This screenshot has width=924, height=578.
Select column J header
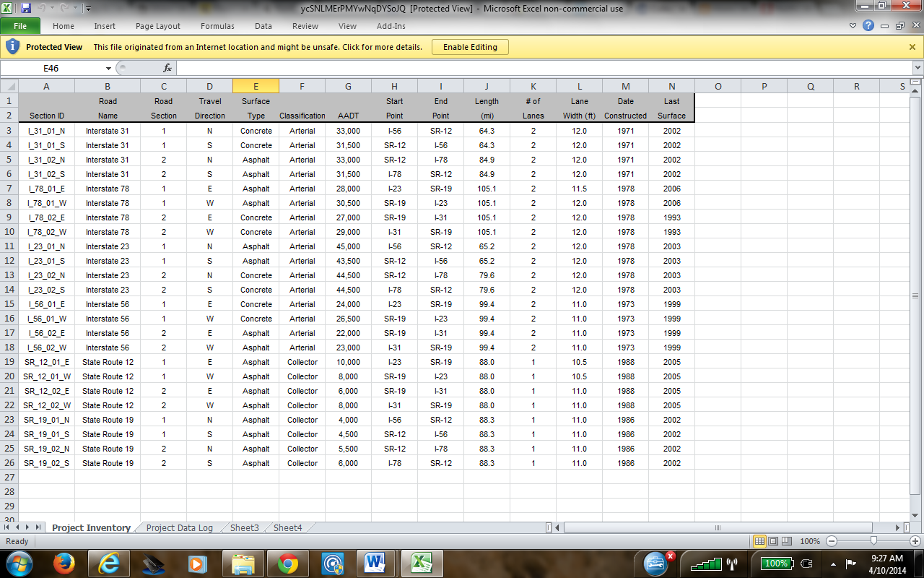[487, 86]
